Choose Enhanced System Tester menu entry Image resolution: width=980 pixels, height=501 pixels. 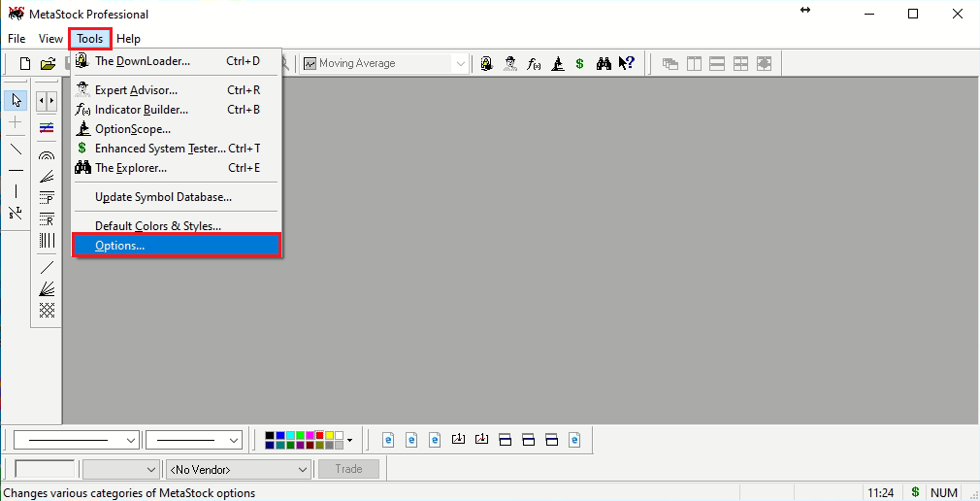tap(177, 149)
